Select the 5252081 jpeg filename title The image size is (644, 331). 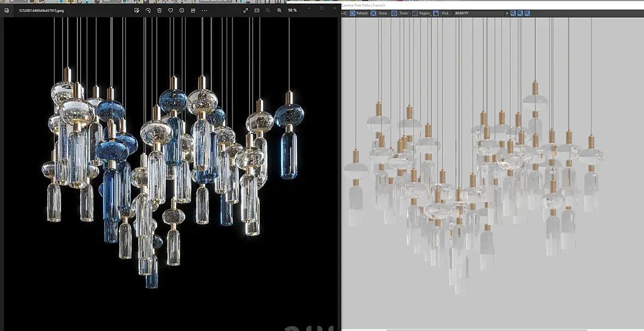41,11
